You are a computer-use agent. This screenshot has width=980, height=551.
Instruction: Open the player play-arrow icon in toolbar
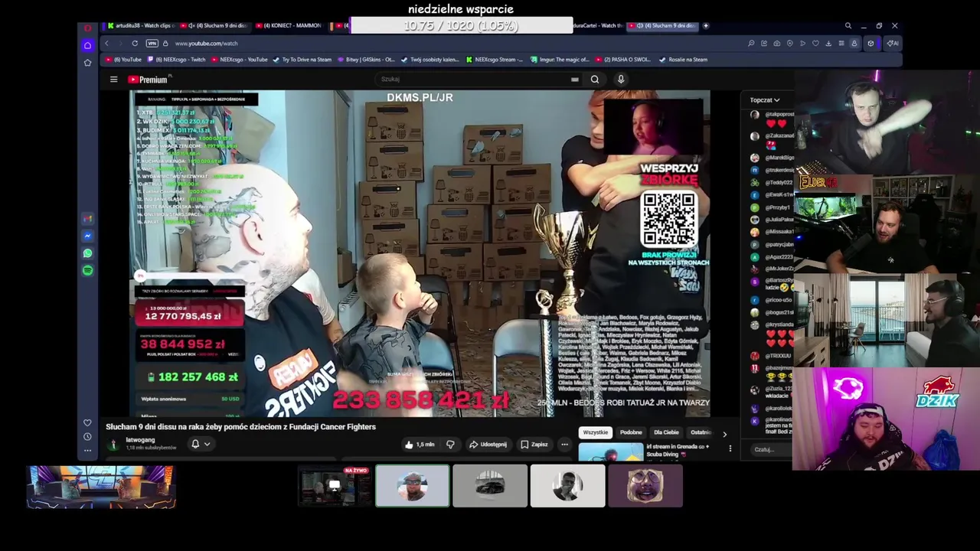coord(802,44)
